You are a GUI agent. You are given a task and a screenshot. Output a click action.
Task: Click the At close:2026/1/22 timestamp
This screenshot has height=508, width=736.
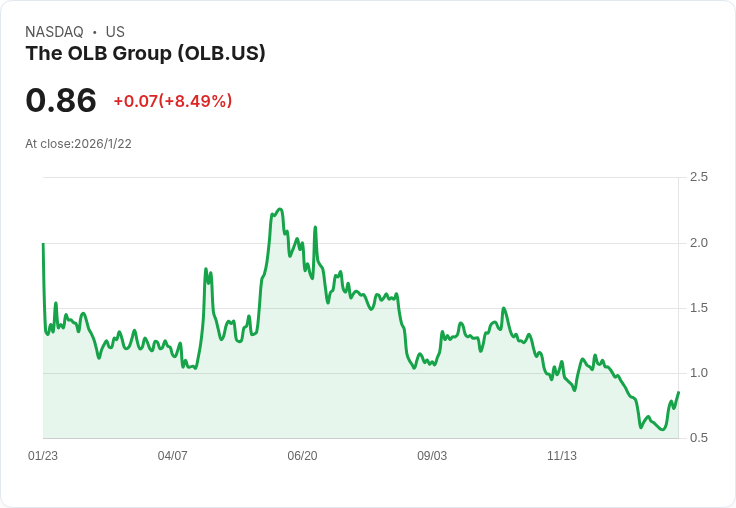point(78,144)
